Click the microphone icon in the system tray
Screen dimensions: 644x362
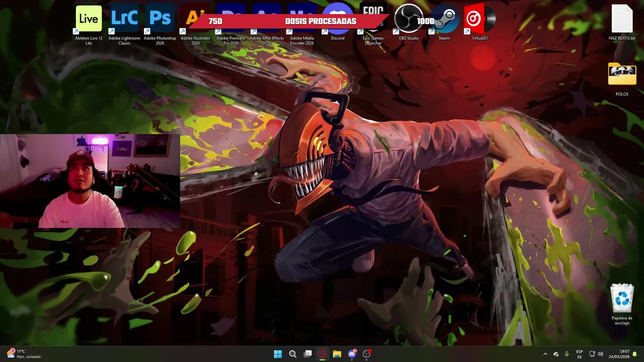click(x=567, y=354)
